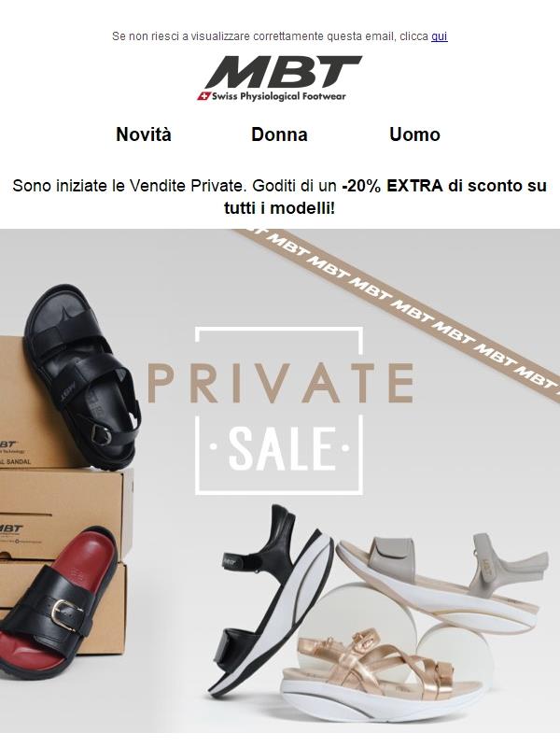This screenshot has width=560, height=747.
Task: Open the Novità menu item
Action: point(144,134)
